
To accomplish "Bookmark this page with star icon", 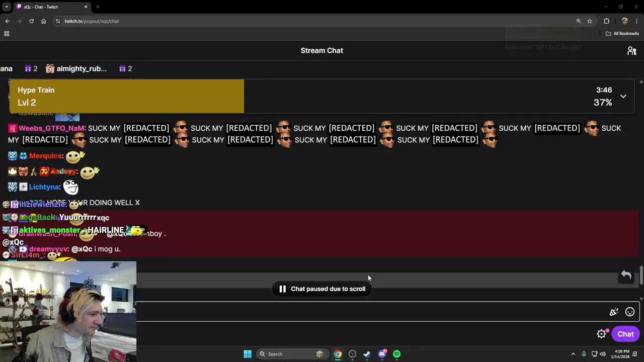I will pyautogui.click(x=590, y=21).
